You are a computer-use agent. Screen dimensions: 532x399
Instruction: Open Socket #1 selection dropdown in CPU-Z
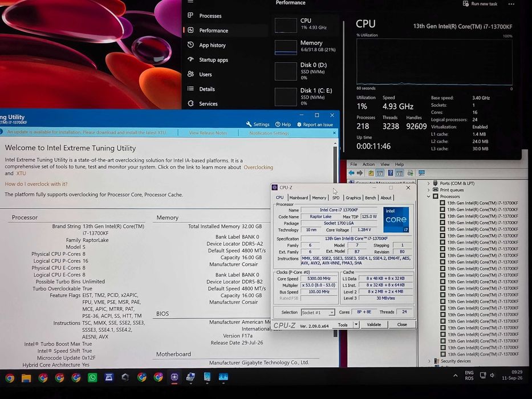click(318, 312)
